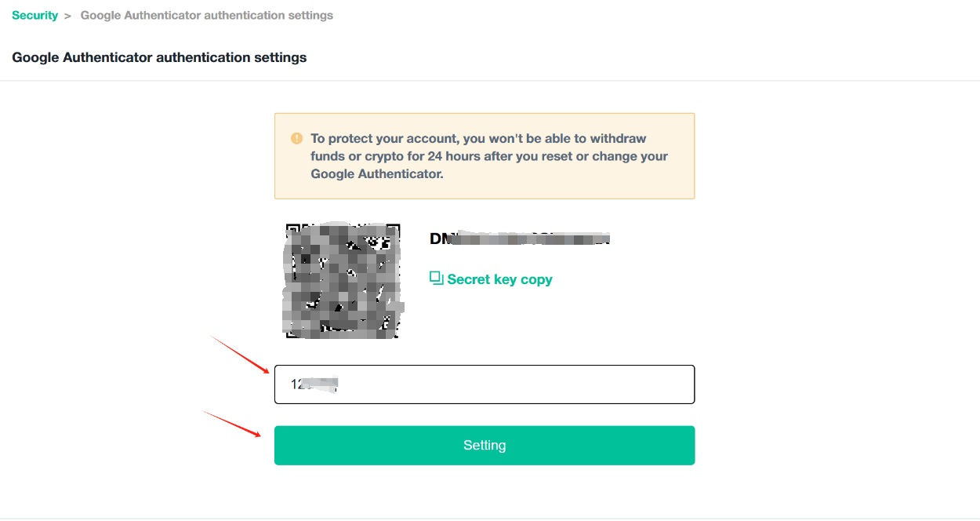This screenshot has height=521, width=980.
Task: Select the copy-to-clipboard icon next to the secret key
Action: (x=436, y=278)
